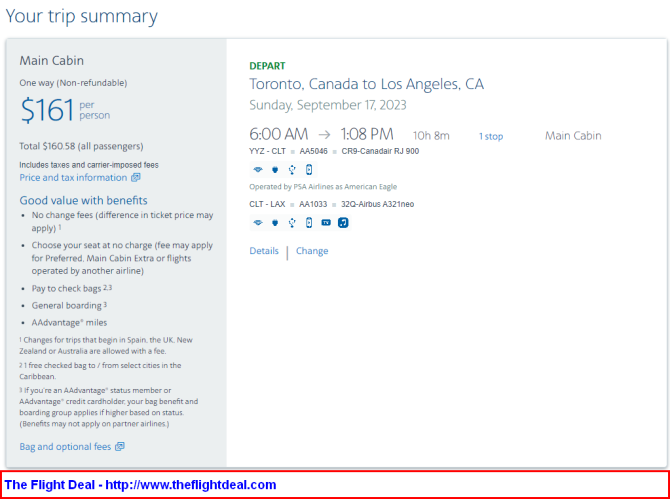The image size is (670, 499).
Task: Click the $161 per person price
Action: [x=65, y=110]
